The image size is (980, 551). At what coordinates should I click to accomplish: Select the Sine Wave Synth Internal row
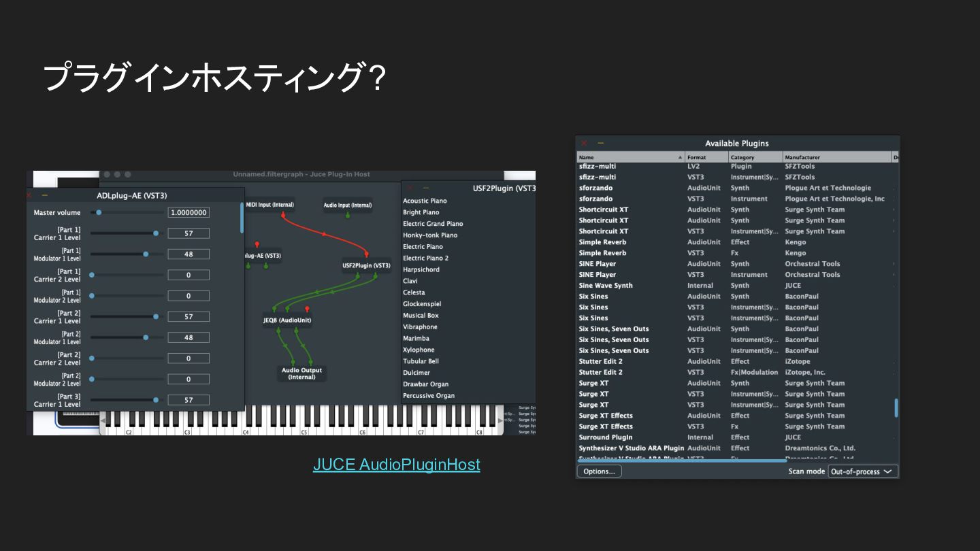pyautogui.click(x=734, y=286)
